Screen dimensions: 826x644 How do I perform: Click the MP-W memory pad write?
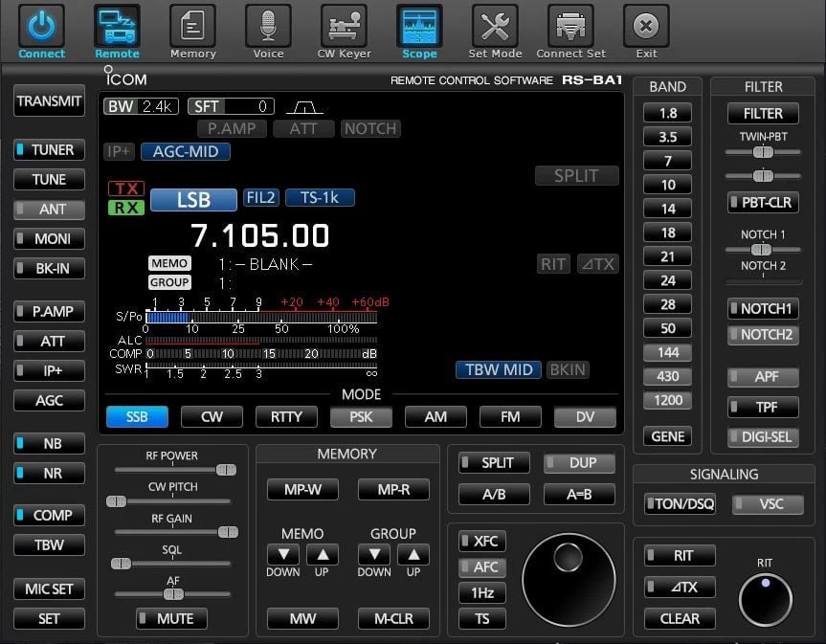click(x=302, y=489)
